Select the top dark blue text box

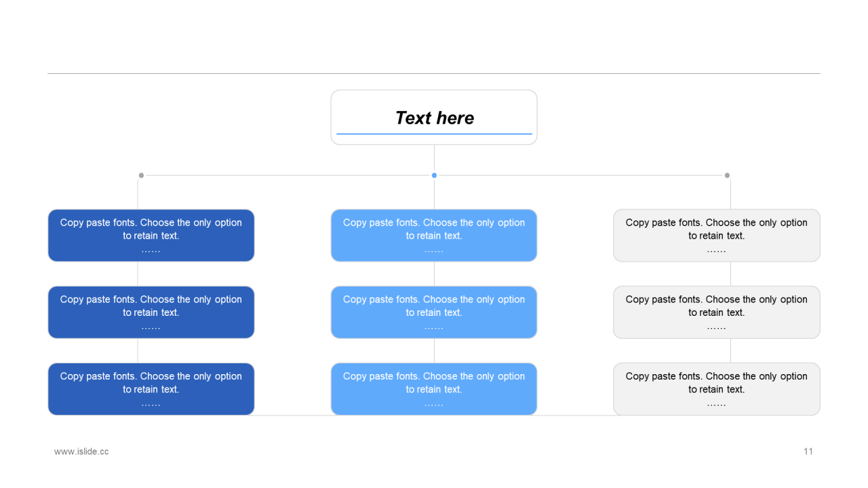151,235
